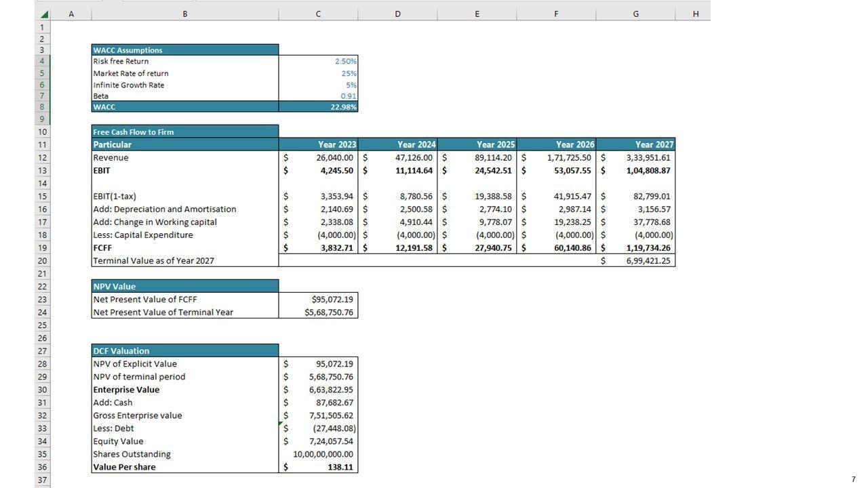868x488 pixels.
Task: Select row 19 header
Action: (42, 248)
